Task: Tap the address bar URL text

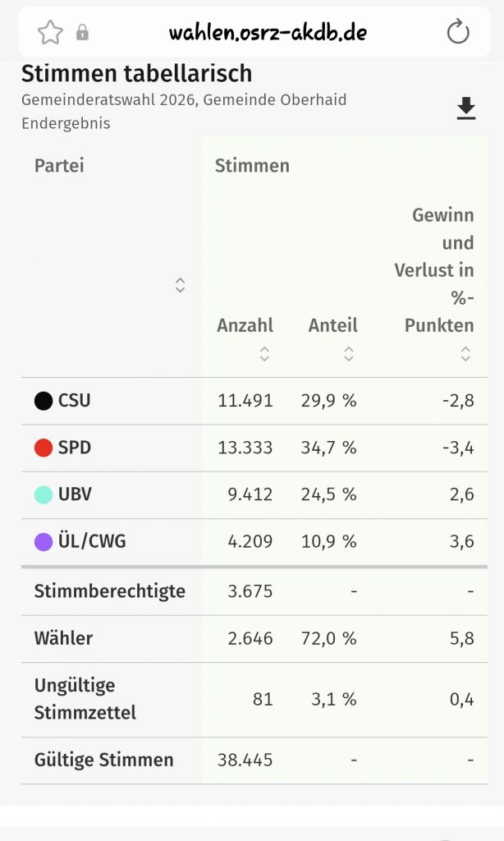Action: point(268,33)
